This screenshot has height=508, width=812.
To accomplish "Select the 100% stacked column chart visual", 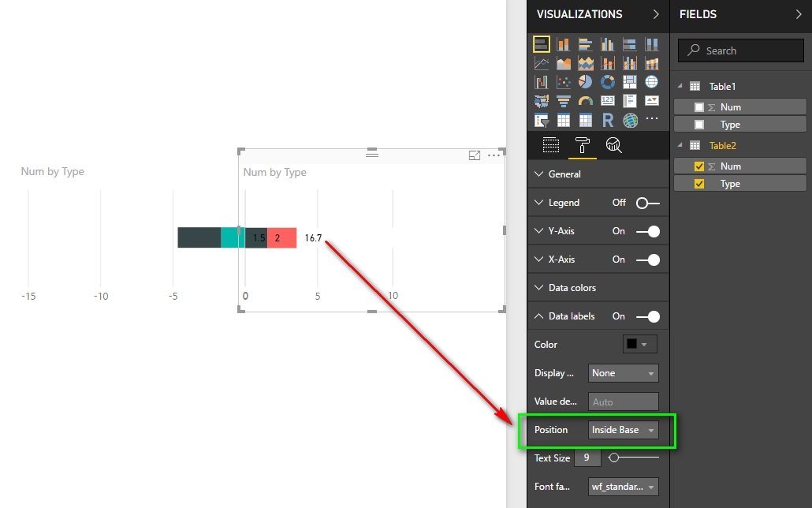I will (x=652, y=44).
